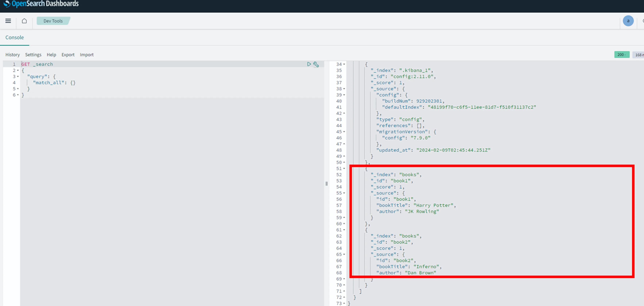Collapse the book2 hit at line 61

click(x=344, y=230)
